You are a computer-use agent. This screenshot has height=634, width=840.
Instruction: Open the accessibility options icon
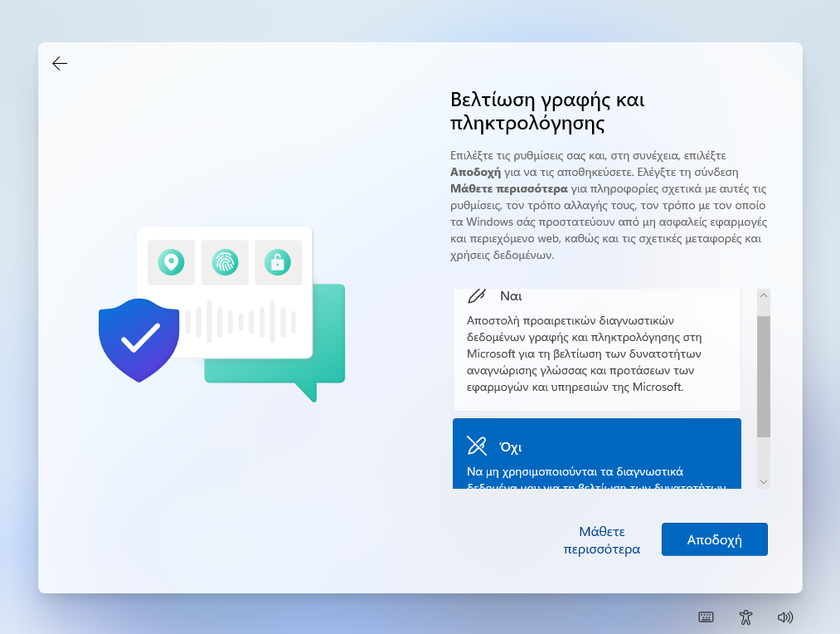pos(745,617)
